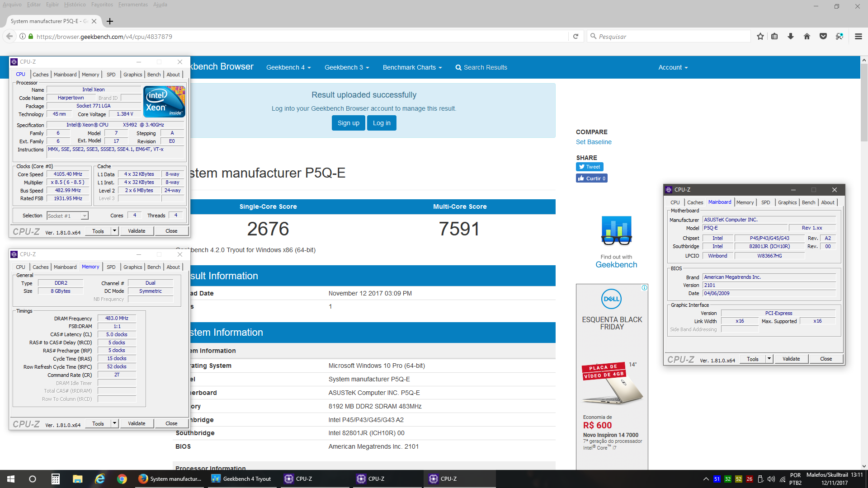Click the Facebook Curtir button

click(x=591, y=178)
